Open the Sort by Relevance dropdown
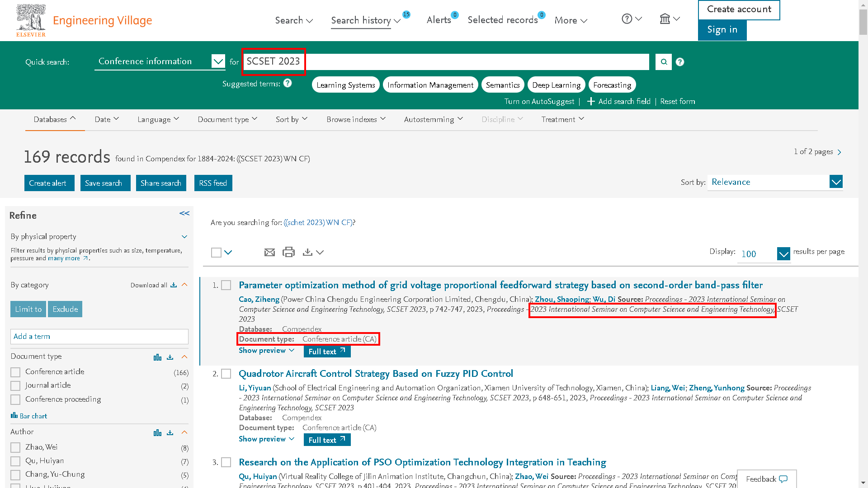This screenshot has height=488, width=868. [x=836, y=182]
